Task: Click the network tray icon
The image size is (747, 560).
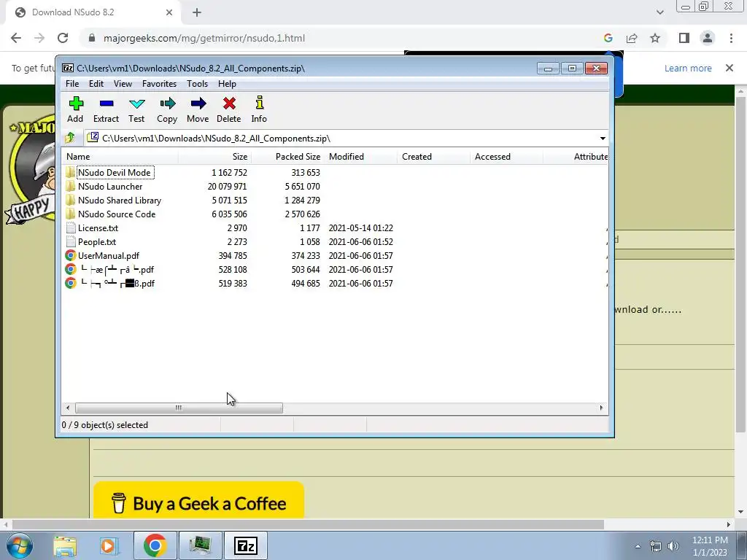Action: pyautogui.click(x=656, y=546)
